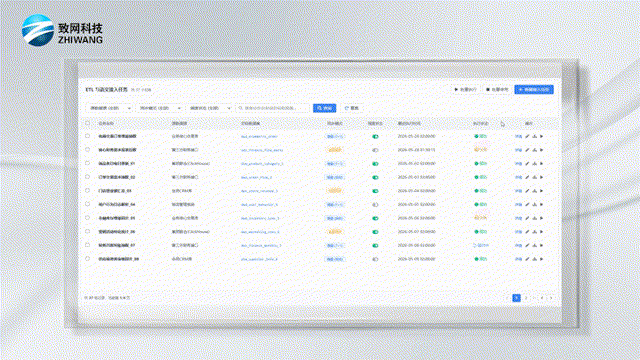Image resolution: width=640 pixels, height=360 pixels.
Task: Click the pencil icon in the row ending _07
Action: [x=527, y=245]
